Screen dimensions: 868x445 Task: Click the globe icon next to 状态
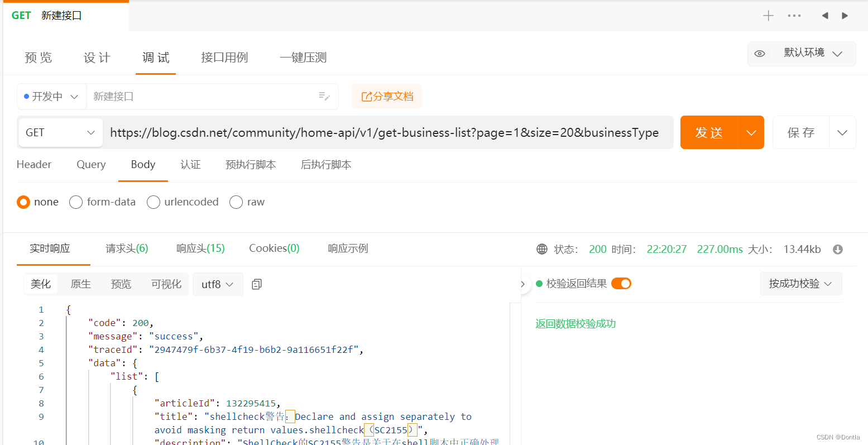coord(542,249)
